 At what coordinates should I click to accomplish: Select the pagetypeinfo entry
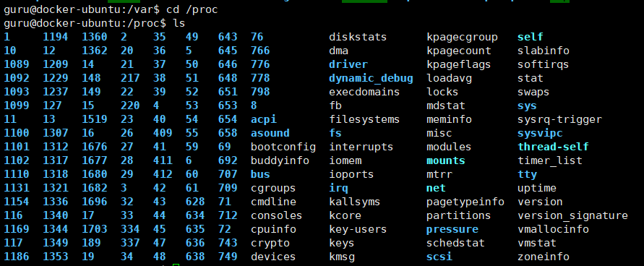[465, 202]
